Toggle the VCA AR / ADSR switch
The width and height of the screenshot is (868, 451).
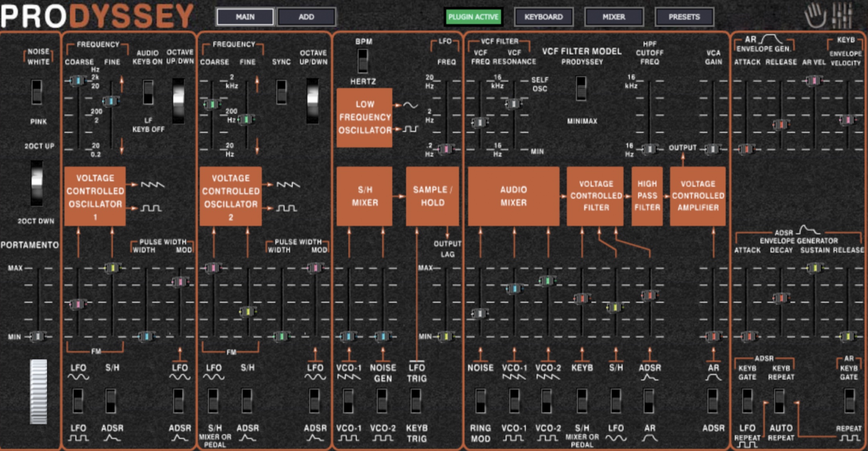coord(712,400)
